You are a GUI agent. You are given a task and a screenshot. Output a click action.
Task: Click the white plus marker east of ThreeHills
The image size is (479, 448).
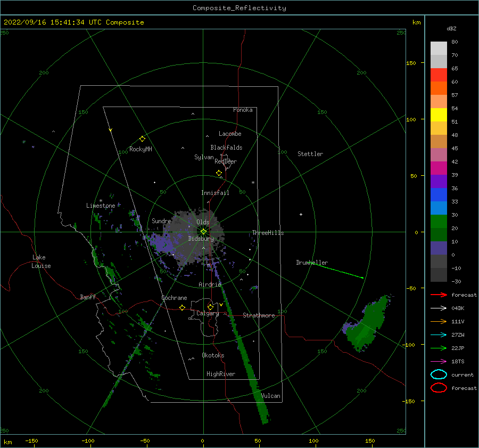[301, 214]
